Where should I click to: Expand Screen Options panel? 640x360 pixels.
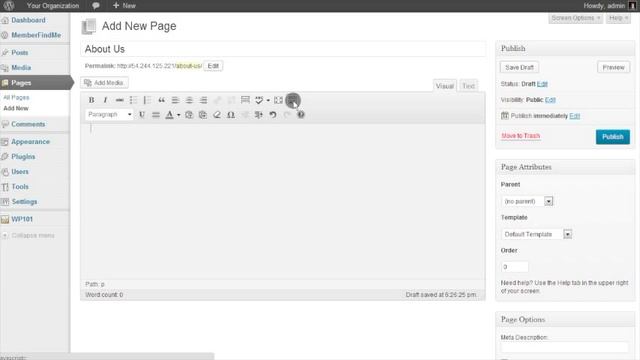tap(576, 18)
